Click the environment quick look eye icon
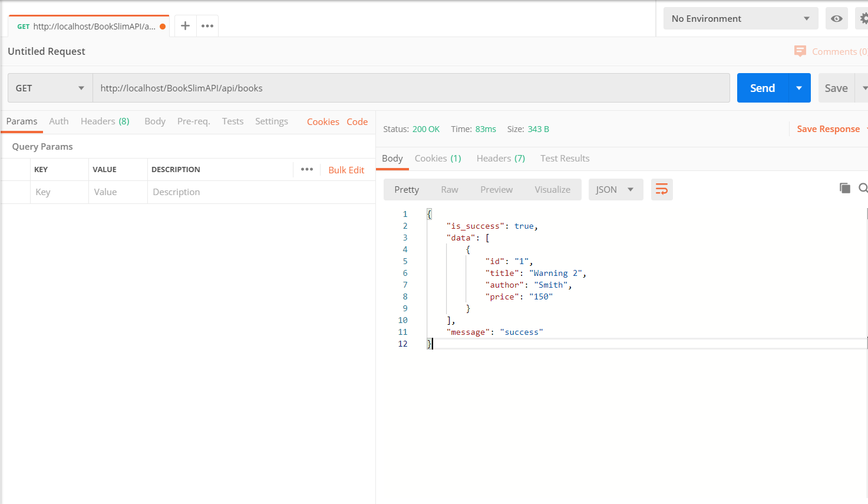The image size is (868, 504). click(x=836, y=18)
